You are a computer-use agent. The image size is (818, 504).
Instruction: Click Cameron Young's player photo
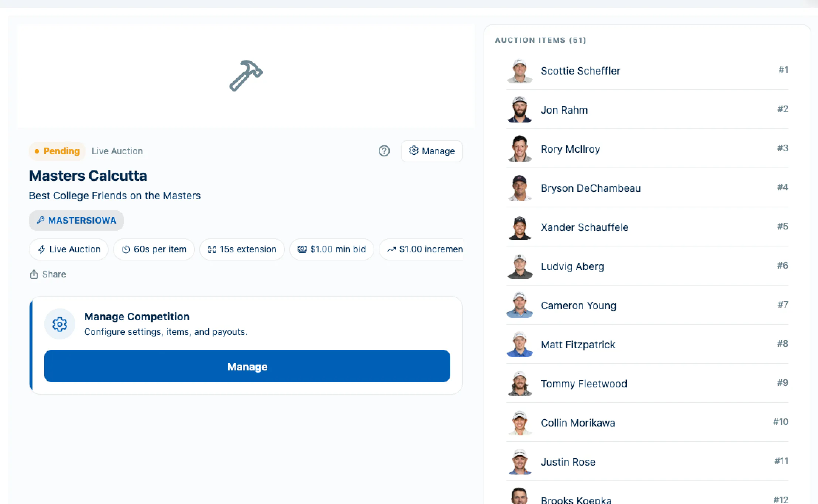(x=520, y=305)
